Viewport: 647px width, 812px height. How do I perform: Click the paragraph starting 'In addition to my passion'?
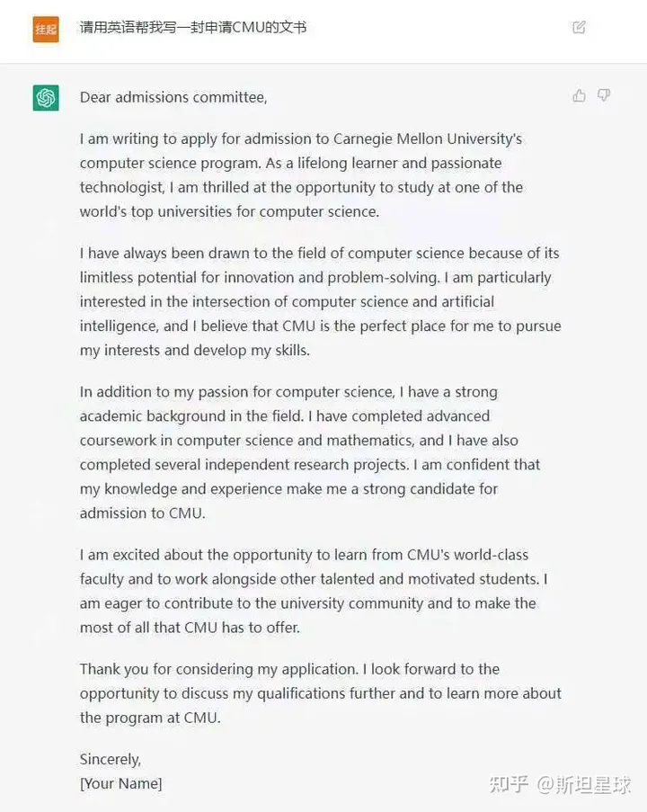(x=309, y=452)
